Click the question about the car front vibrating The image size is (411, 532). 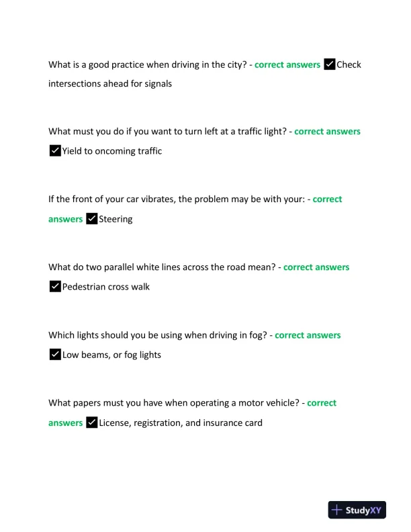[177, 199]
